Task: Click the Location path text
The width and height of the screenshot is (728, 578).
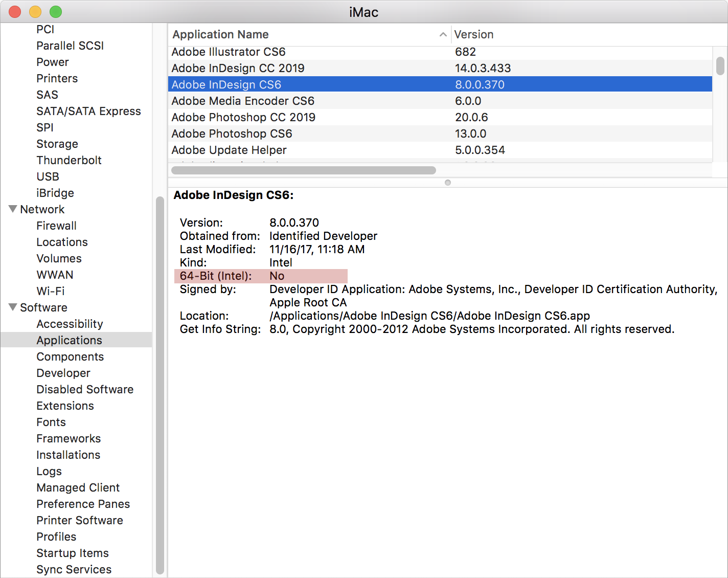Action: coord(429,316)
